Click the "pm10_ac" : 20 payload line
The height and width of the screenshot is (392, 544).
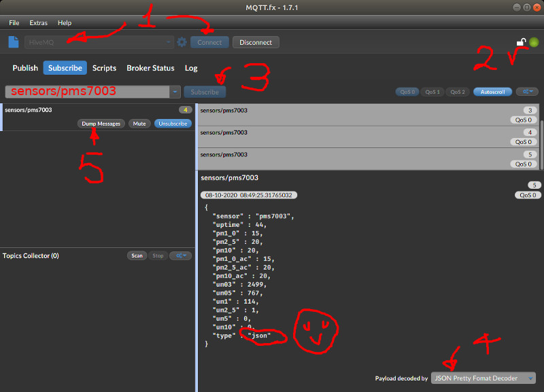(x=241, y=276)
